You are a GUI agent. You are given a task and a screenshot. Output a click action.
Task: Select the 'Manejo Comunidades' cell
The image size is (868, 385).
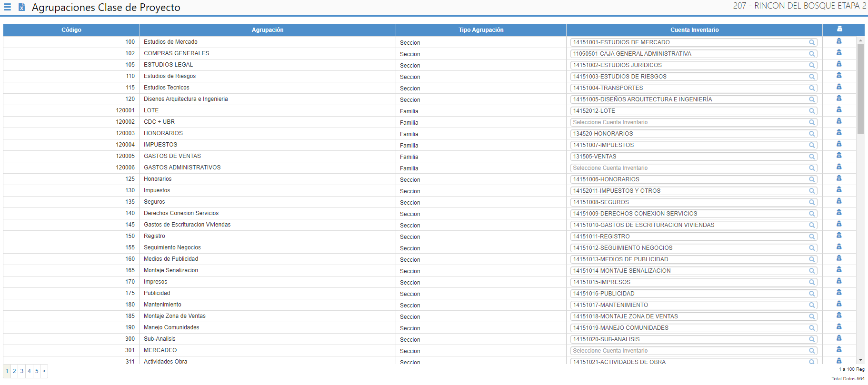[268, 327]
